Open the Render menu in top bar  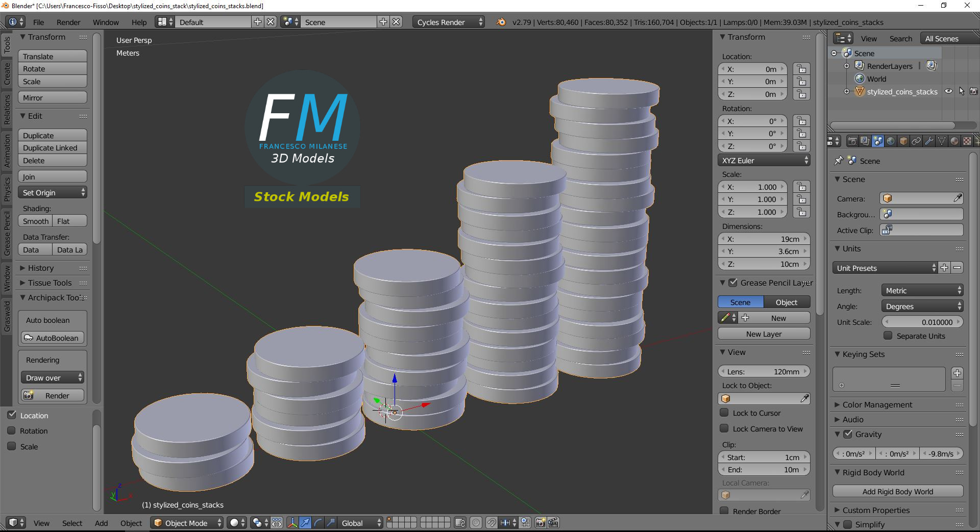68,22
